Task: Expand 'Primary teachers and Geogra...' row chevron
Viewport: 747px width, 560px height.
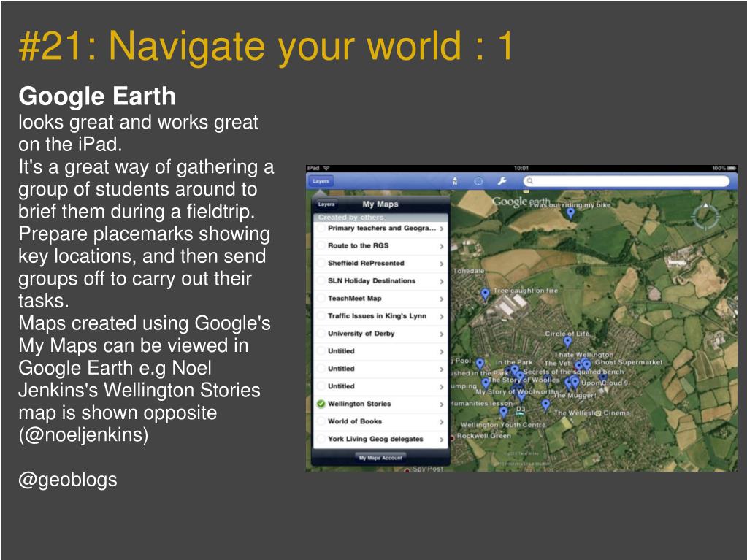Action: (x=442, y=229)
